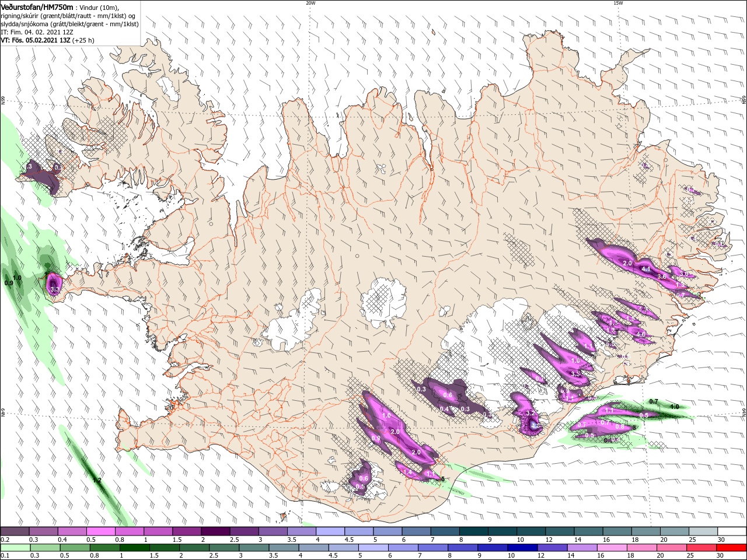Click the '4.6' snowfall value in the southeast

click(x=641, y=334)
